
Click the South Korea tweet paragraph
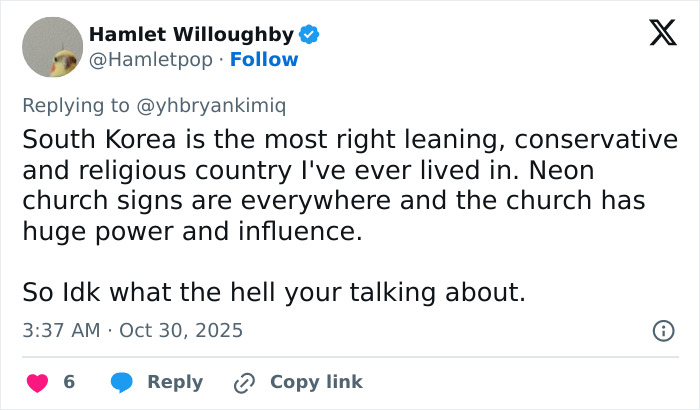pyautogui.click(x=343, y=185)
